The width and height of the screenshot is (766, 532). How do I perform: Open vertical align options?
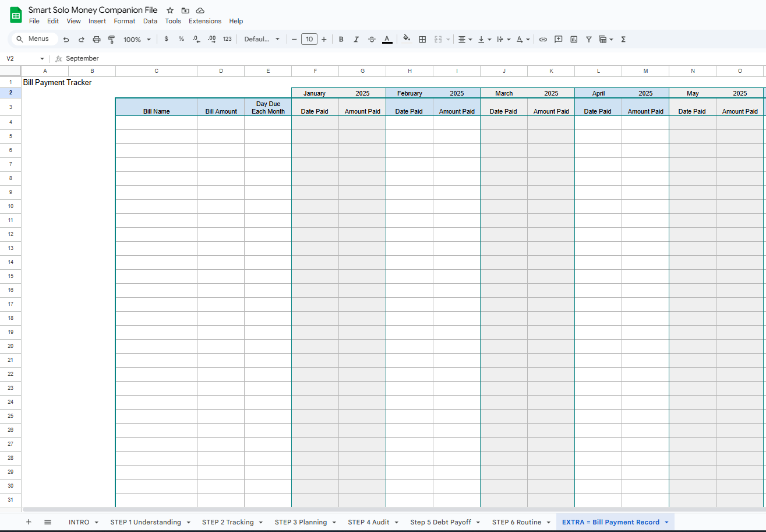coord(485,39)
